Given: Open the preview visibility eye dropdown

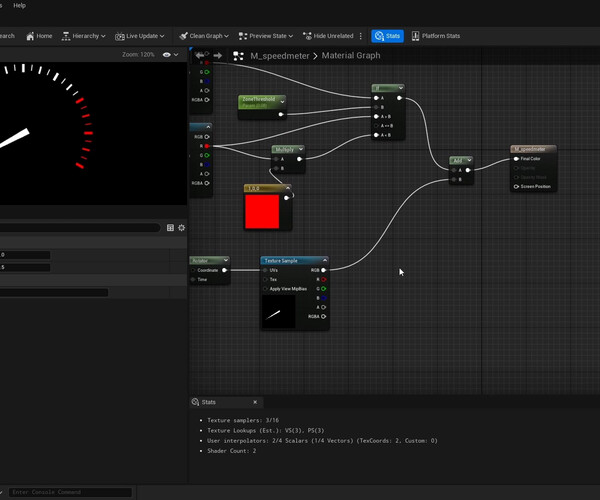Looking at the screenshot, I should (x=170, y=55).
